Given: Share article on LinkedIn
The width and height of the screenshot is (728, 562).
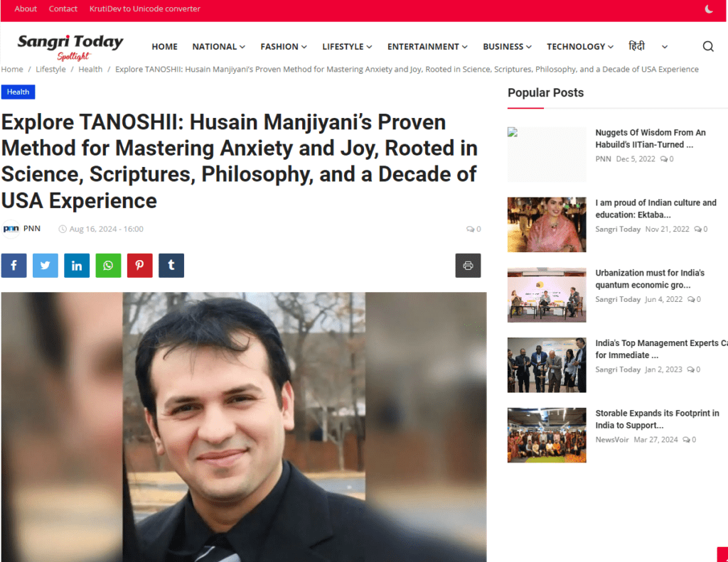Looking at the screenshot, I should (77, 266).
